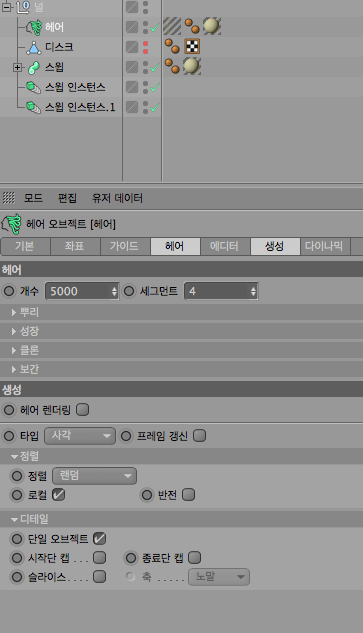This screenshot has height=633, width=363.
Task: Click the 디스크 disc object icon
Action: pyautogui.click(x=34, y=48)
